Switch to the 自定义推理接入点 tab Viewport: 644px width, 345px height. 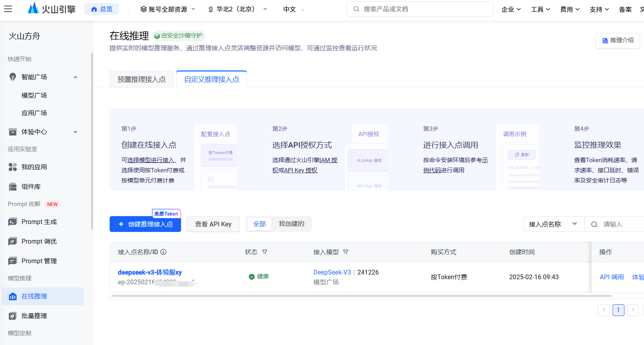point(212,79)
